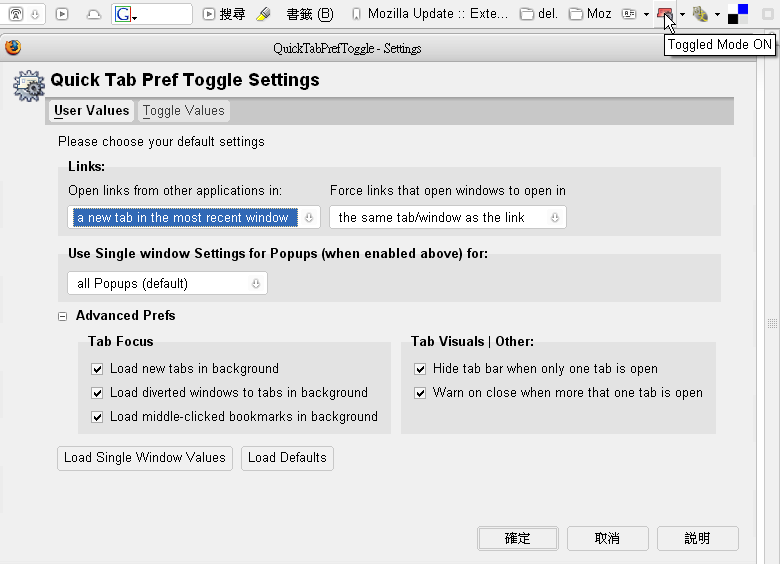Open the 'all Popups (default)' dropdown
The width and height of the screenshot is (780, 564).
(167, 284)
